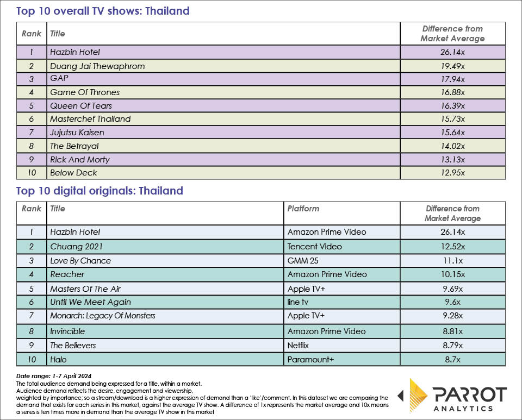Select the 'Top 10 digital originals: Thailand' heading
Screen dimensions: 522x420
coord(100,191)
